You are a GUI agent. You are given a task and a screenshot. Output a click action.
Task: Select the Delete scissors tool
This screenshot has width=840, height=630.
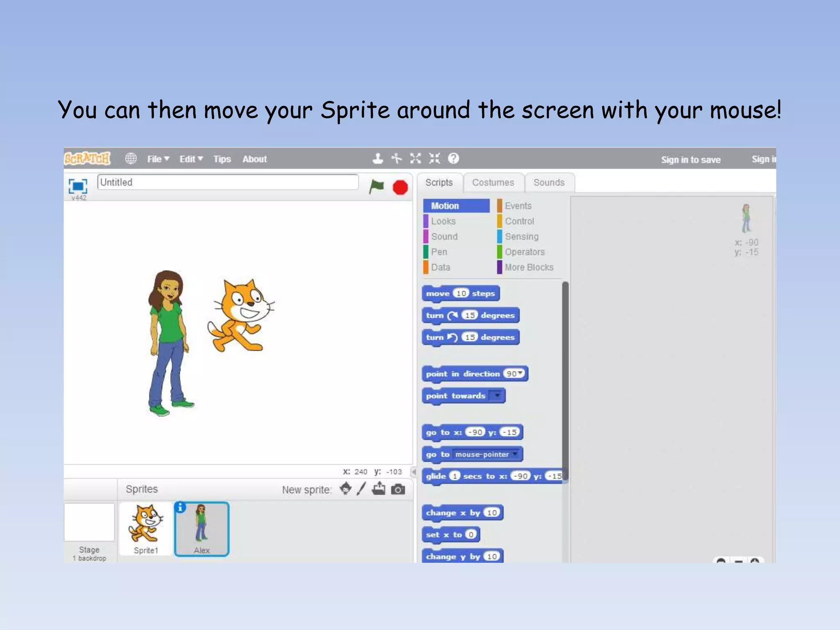click(397, 158)
